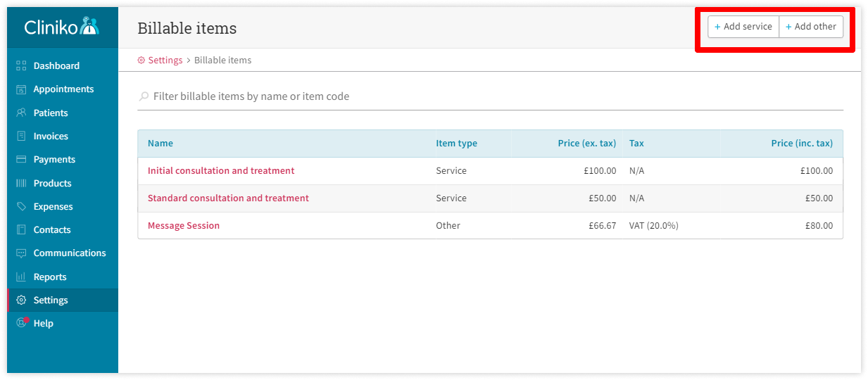Click the Dashboard grid icon

pos(21,65)
